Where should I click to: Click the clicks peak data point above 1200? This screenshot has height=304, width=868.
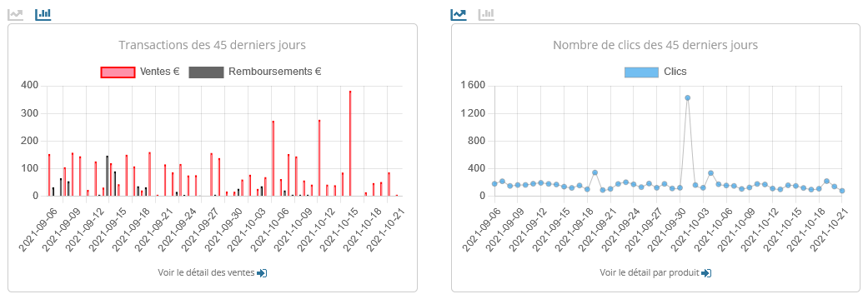[x=687, y=97]
